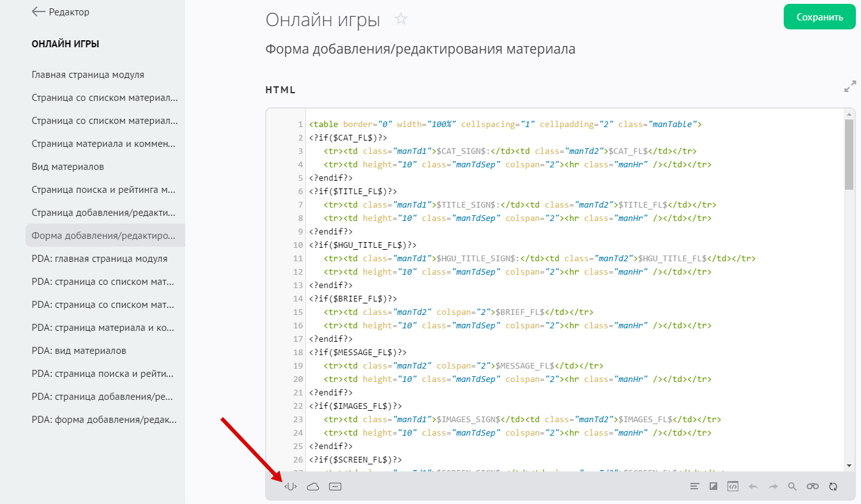Click the three-dots box icon in toolbar
Screen dimensions: 861x504
335,487
